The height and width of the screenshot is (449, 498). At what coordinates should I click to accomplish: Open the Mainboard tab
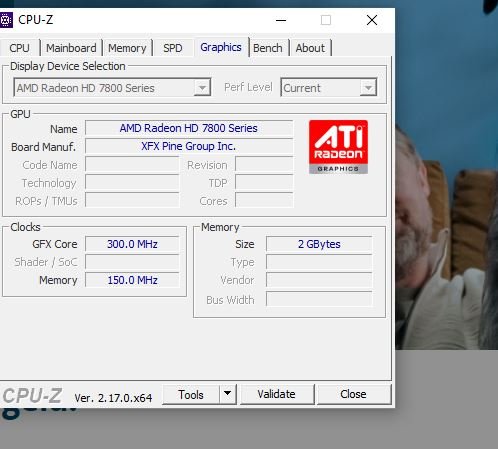[x=71, y=48]
